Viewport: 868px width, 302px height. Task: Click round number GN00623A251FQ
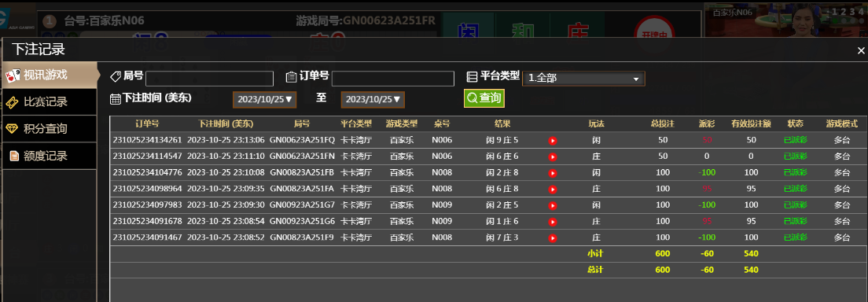click(302, 140)
